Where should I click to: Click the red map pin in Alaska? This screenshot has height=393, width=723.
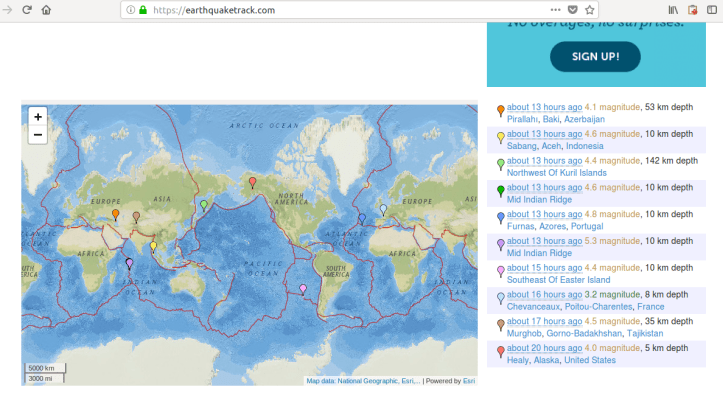pos(252,182)
